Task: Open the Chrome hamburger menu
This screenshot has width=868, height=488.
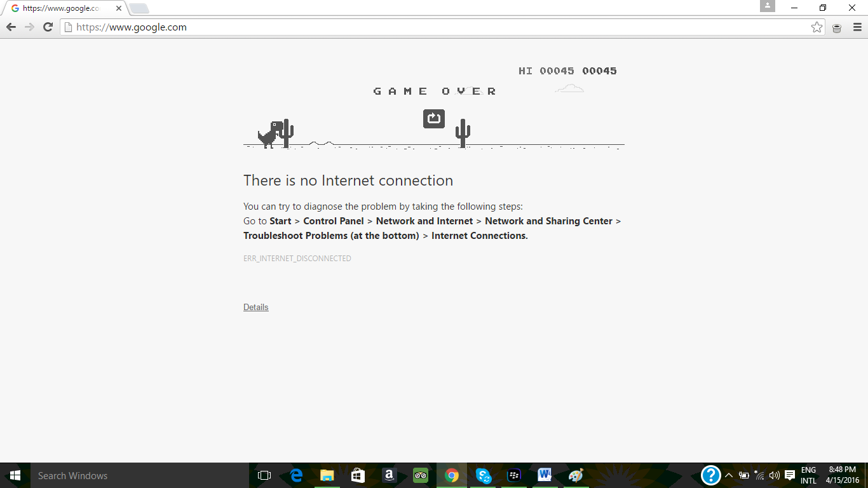Action: click(x=857, y=27)
